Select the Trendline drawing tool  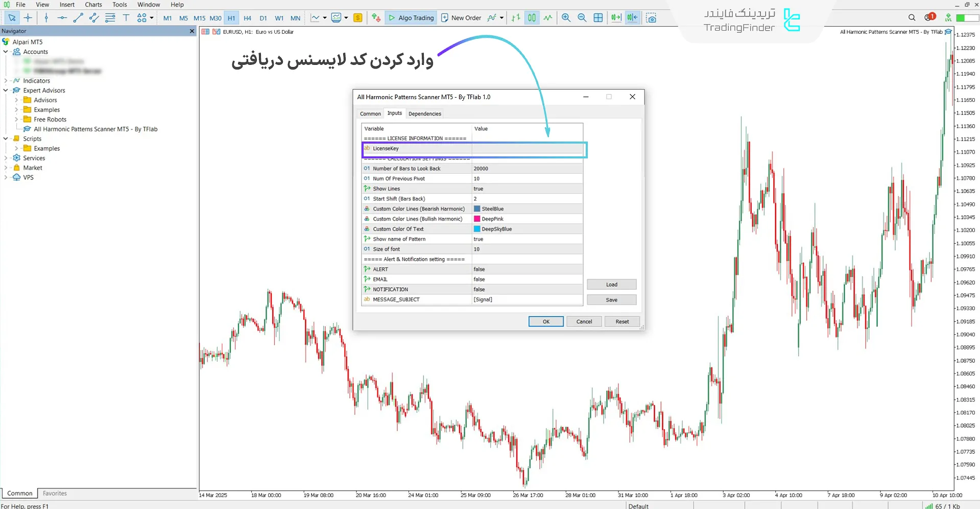click(78, 17)
